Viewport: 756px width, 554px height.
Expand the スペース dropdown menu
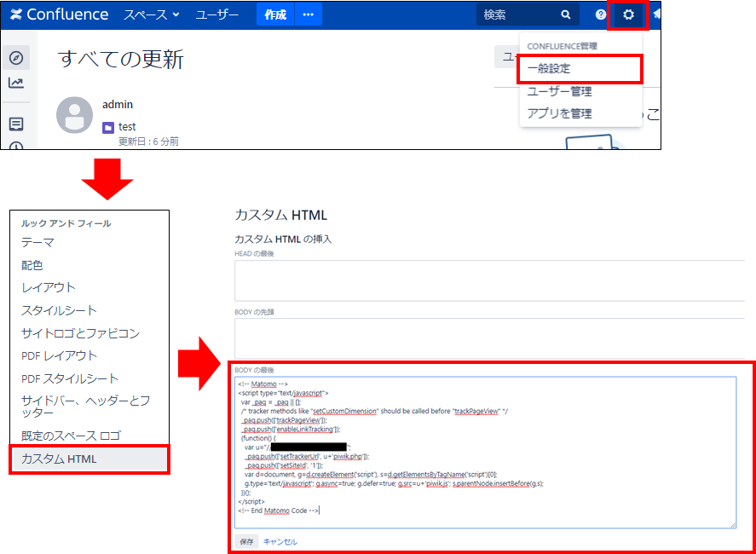click(x=152, y=14)
